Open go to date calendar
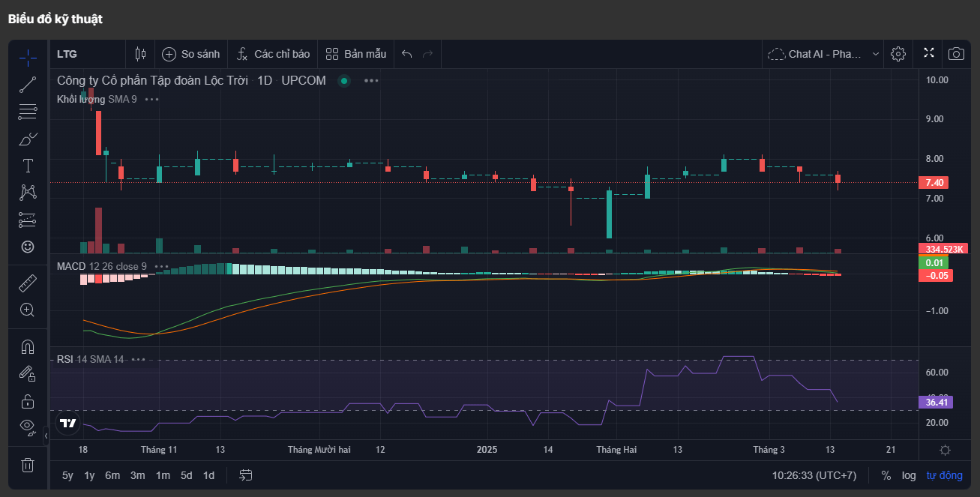980x497 pixels. (246, 475)
